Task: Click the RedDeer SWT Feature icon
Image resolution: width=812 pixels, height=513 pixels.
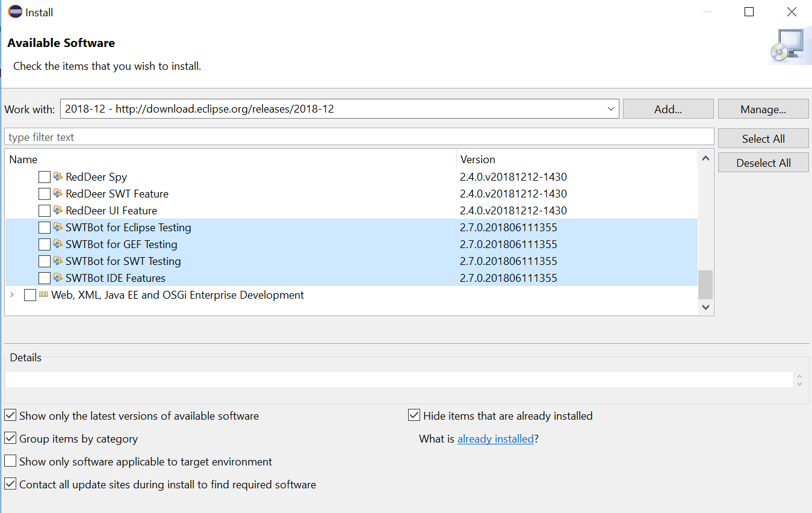Action: [x=58, y=194]
